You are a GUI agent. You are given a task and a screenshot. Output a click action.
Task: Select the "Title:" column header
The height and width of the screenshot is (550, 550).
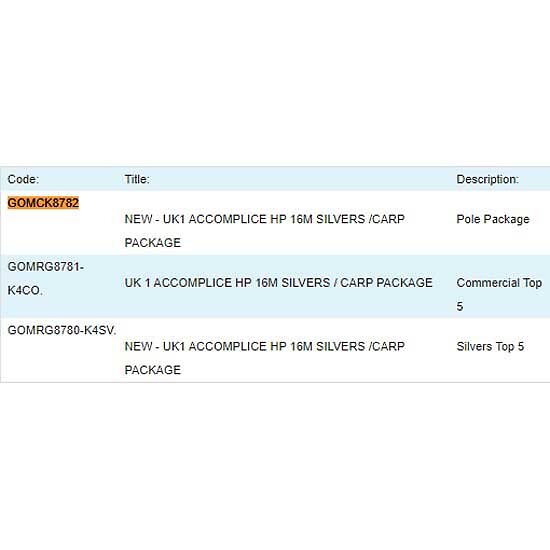click(x=137, y=179)
